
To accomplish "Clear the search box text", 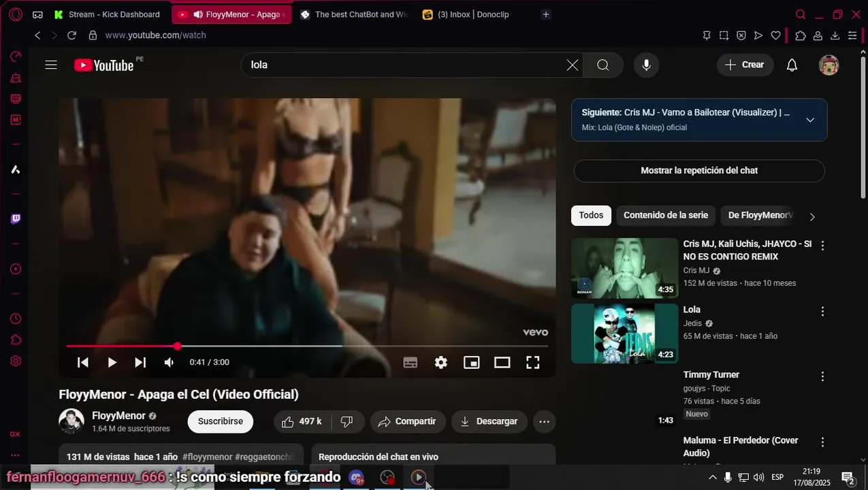I will click(573, 65).
